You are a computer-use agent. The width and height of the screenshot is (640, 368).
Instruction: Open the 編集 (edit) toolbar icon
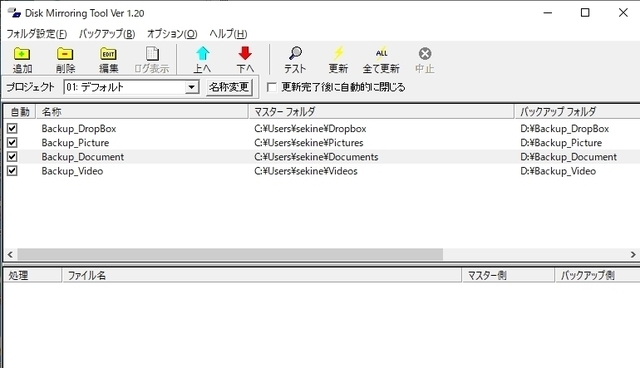click(x=108, y=54)
